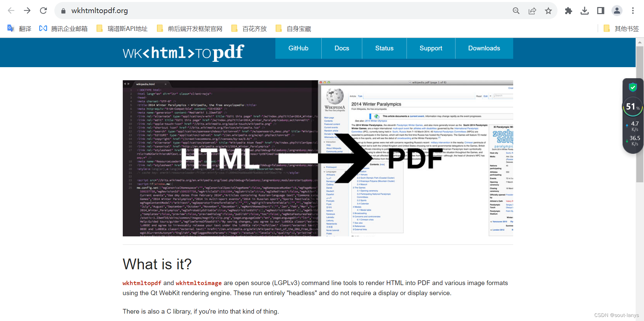Show browser downloads tray icon

pos(585,11)
